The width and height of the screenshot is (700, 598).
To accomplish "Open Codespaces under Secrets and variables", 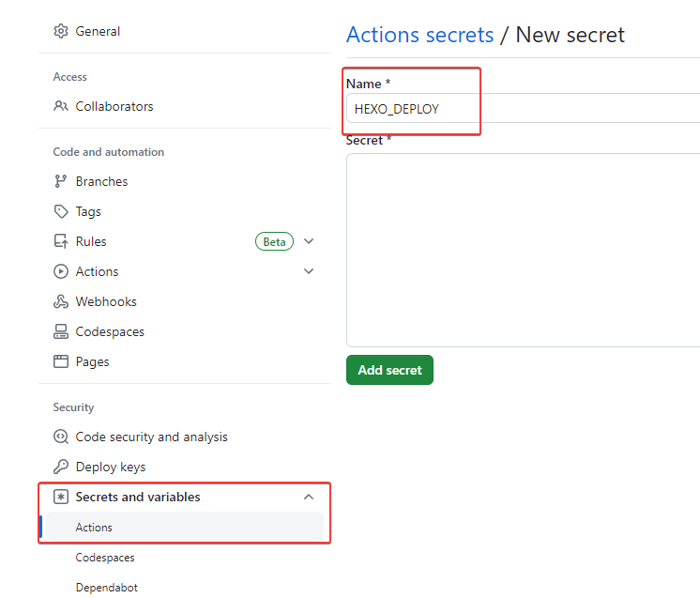I will pyautogui.click(x=105, y=558).
